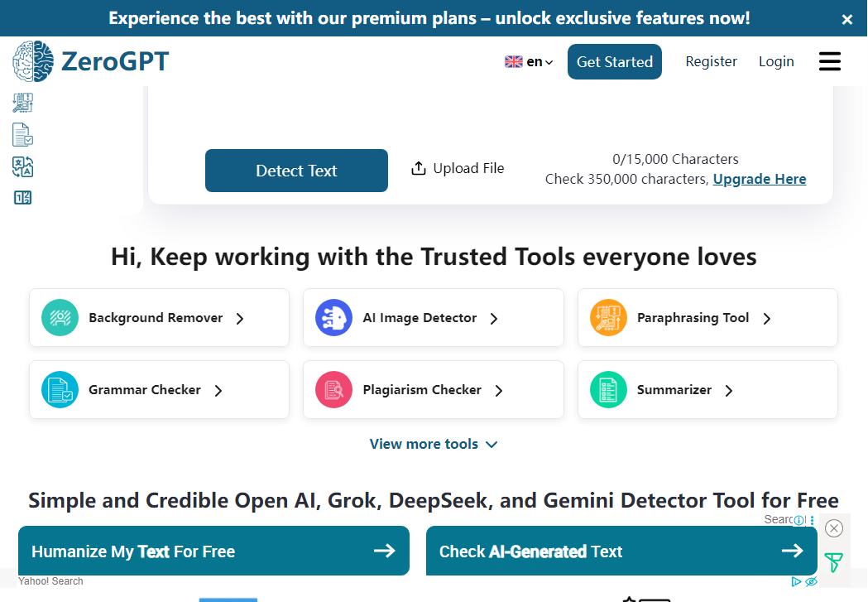Click the Plagiarism Checker red icon

click(x=333, y=389)
